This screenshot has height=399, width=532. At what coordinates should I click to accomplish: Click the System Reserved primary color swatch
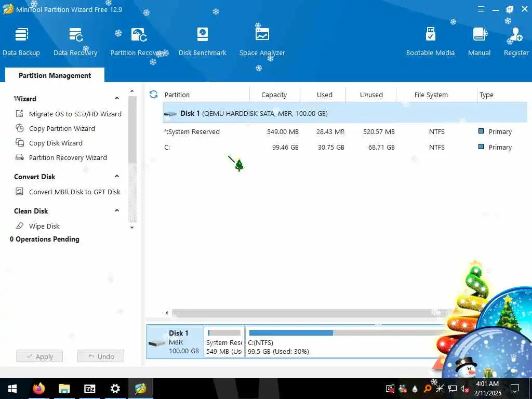481,131
